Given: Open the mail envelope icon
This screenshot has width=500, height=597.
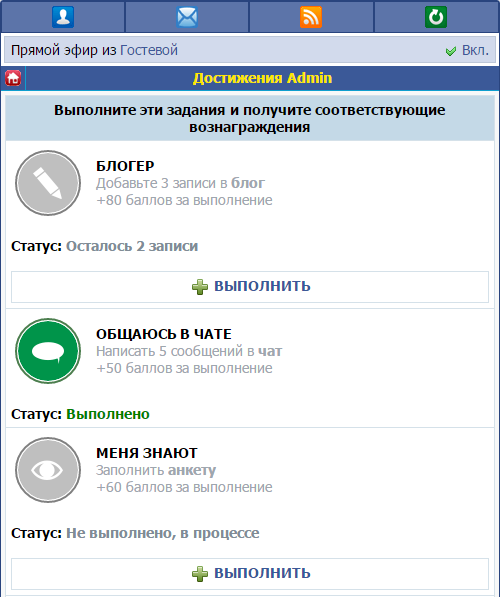Looking at the screenshot, I should (187, 17).
